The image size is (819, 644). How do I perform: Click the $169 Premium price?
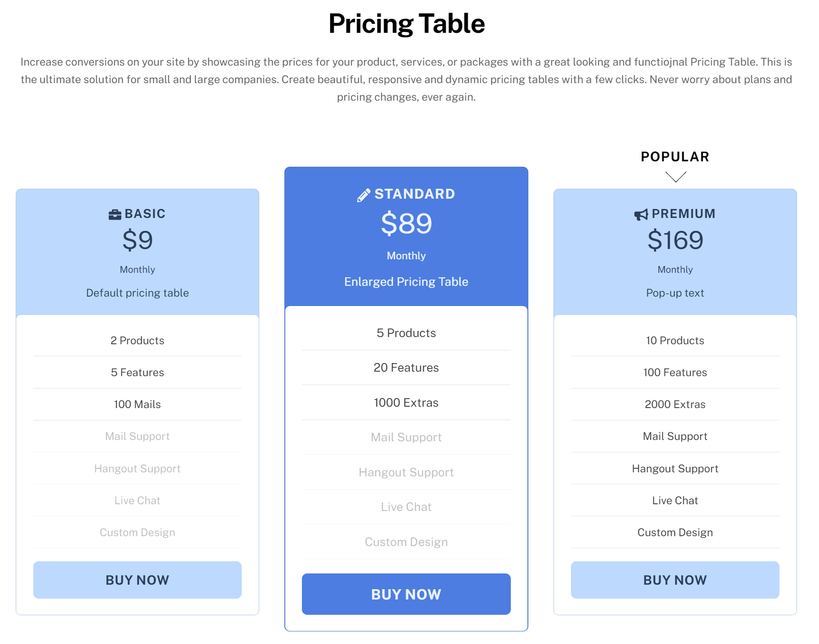[x=675, y=240]
